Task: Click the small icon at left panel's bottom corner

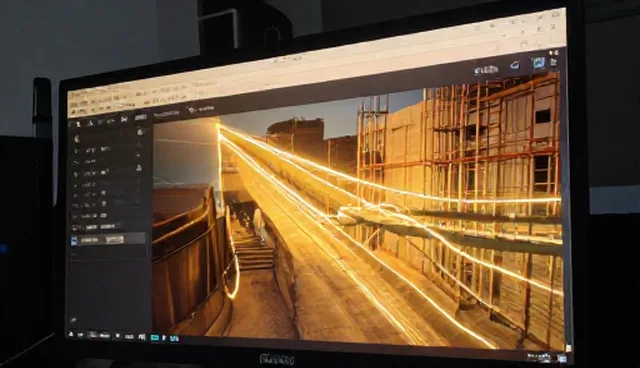Action: (73, 320)
